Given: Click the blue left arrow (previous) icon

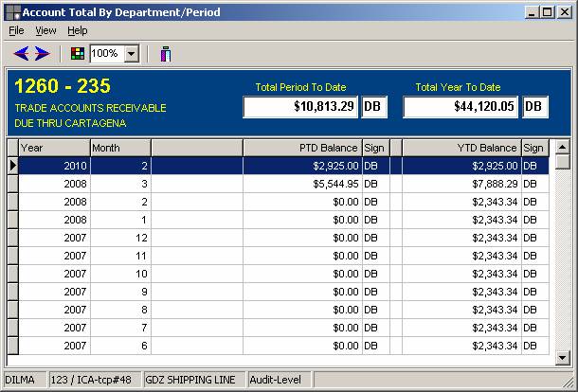Looking at the screenshot, I should click(21, 54).
